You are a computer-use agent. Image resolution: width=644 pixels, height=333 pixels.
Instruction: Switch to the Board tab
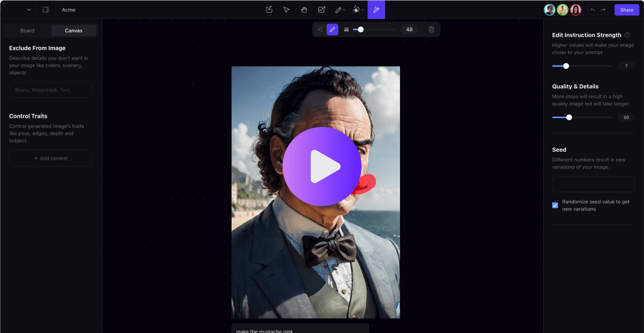click(x=27, y=31)
